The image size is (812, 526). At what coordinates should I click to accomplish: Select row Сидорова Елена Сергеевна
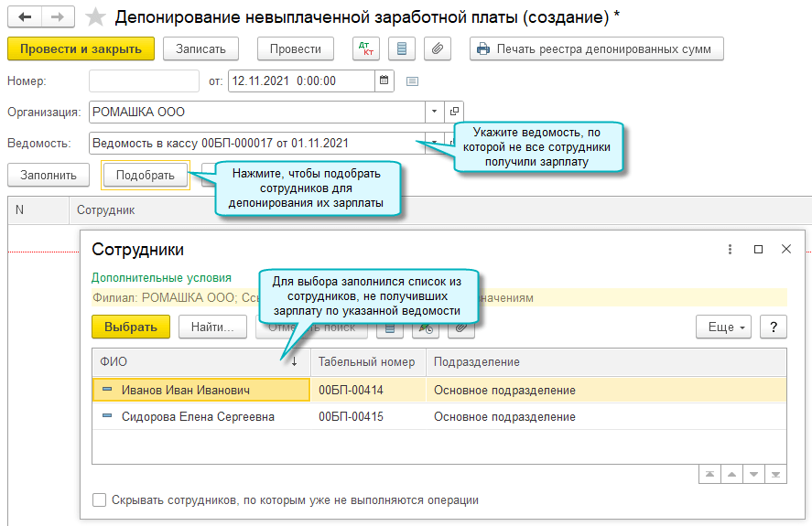tap(198, 416)
